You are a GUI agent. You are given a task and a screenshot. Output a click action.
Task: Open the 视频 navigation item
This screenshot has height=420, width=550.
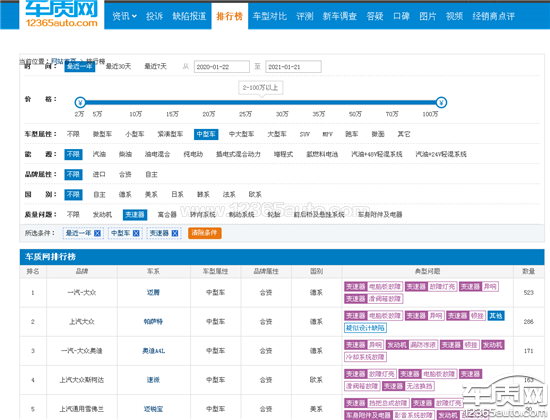point(454,16)
